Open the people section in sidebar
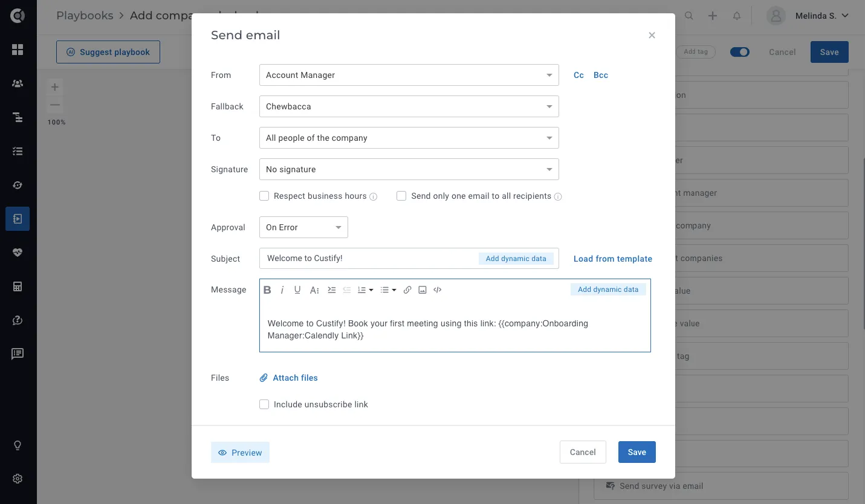This screenshot has height=504, width=865. [18, 83]
